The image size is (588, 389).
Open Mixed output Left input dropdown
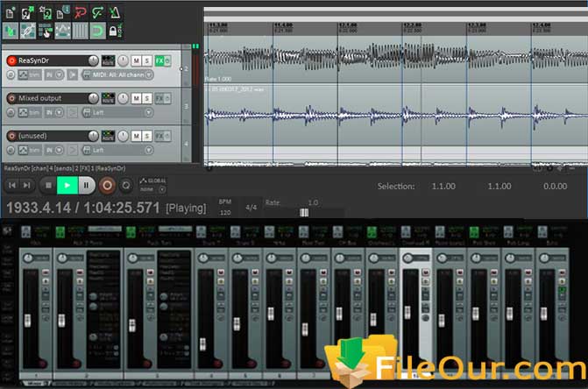[117, 112]
